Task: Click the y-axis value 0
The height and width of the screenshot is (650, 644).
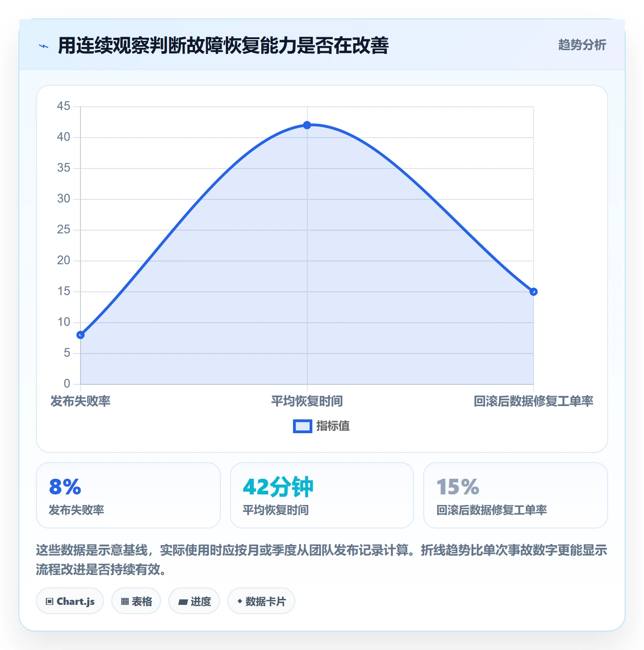Action: click(x=67, y=384)
